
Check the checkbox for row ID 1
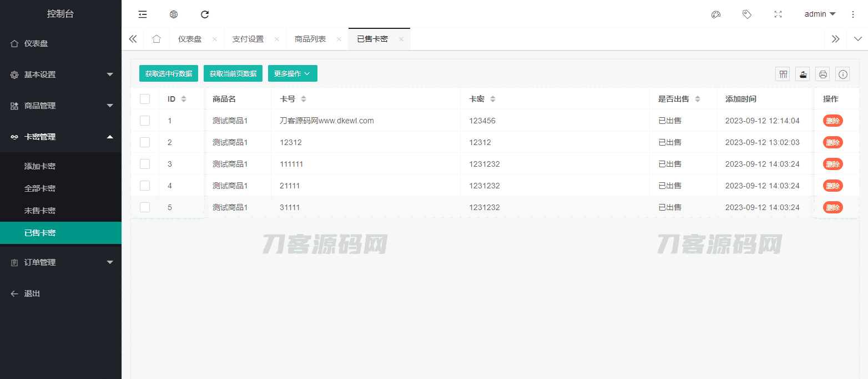point(145,121)
